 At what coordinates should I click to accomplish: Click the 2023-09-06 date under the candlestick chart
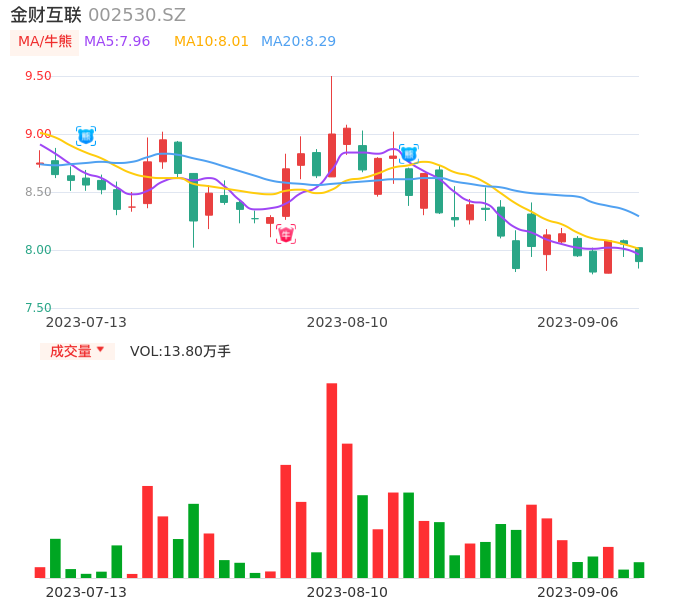[578, 322]
